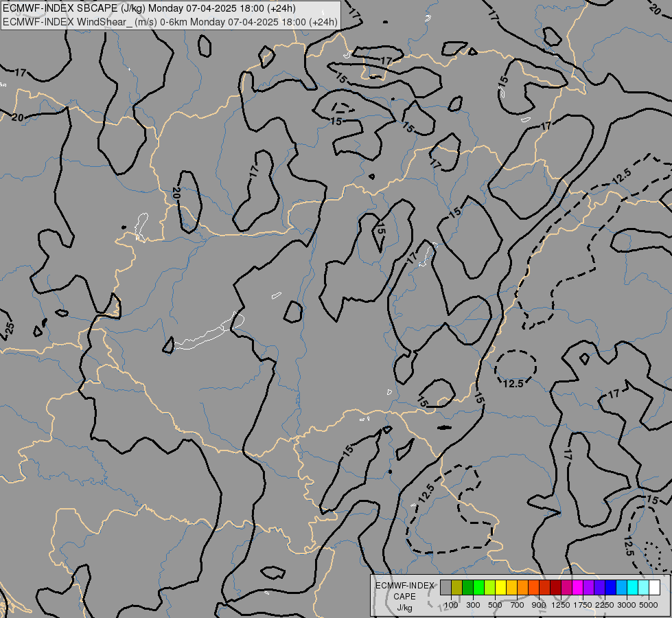
Task: Click the 1250 value under the legend
Action: [x=561, y=605]
